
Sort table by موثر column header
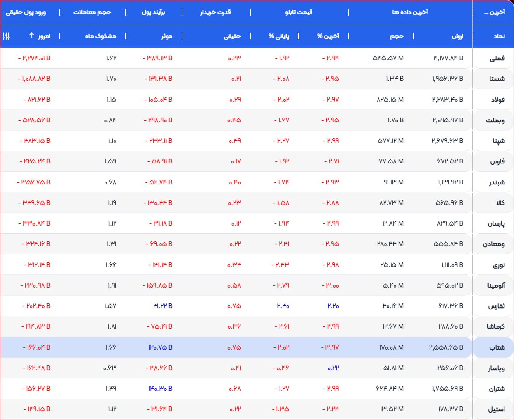tap(166, 36)
